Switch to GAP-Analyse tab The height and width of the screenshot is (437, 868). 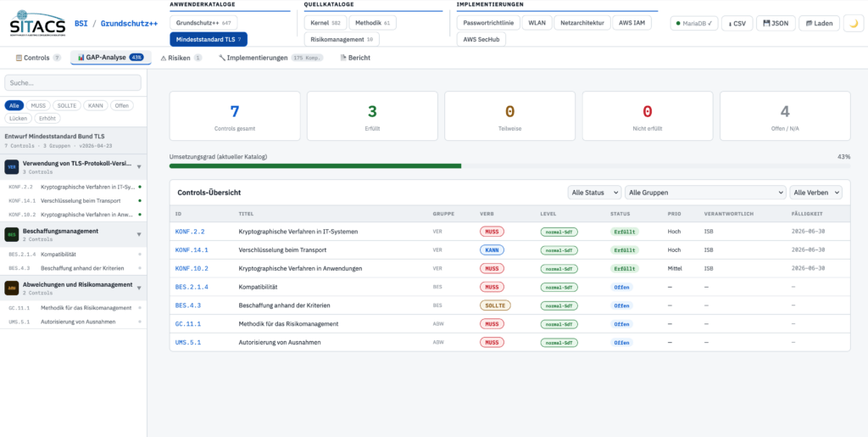click(111, 58)
